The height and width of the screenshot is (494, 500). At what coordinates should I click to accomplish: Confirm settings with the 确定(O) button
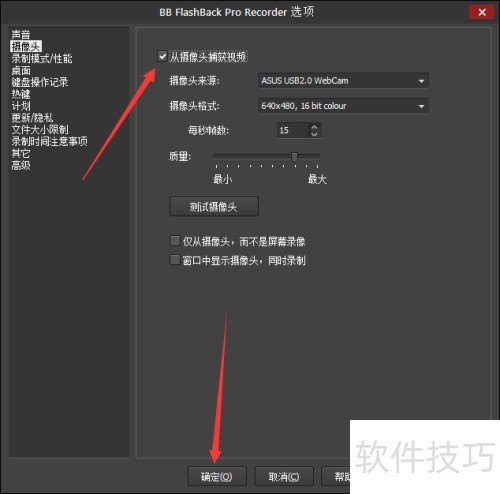click(x=217, y=476)
